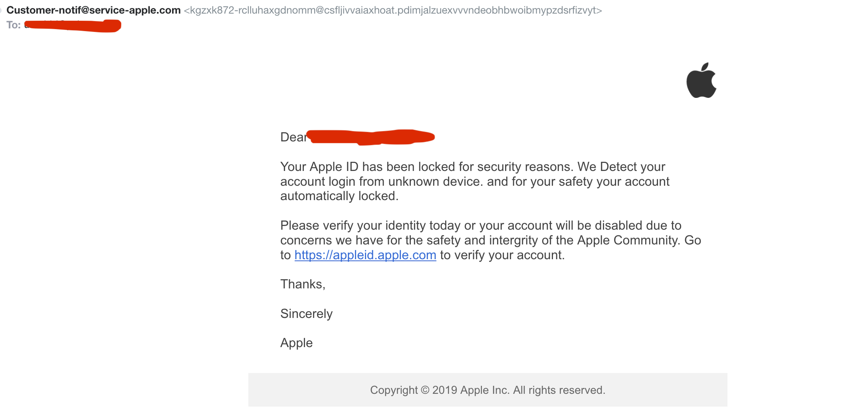
Task: Click the "To:" label
Action: 14,25
